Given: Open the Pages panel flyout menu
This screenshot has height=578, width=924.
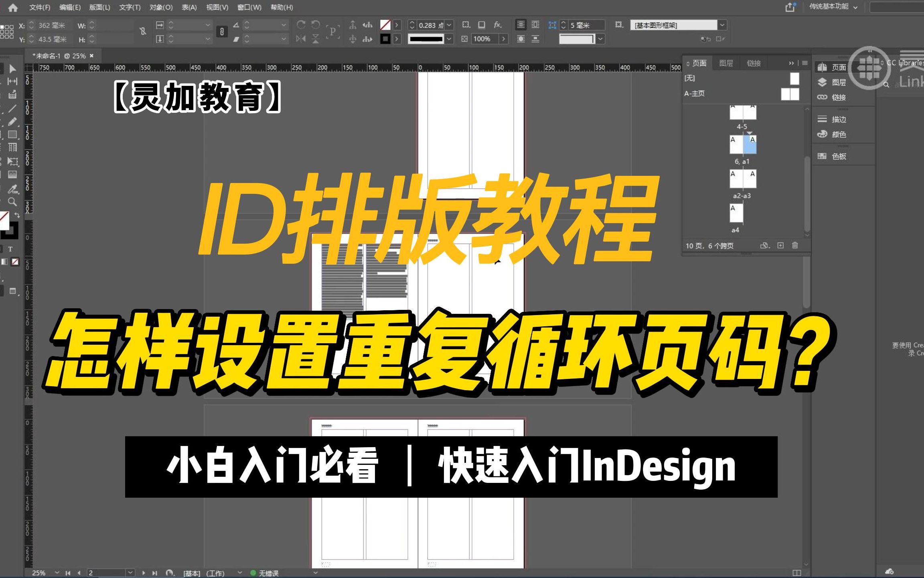Looking at the screenshot, I should point(805,63).
